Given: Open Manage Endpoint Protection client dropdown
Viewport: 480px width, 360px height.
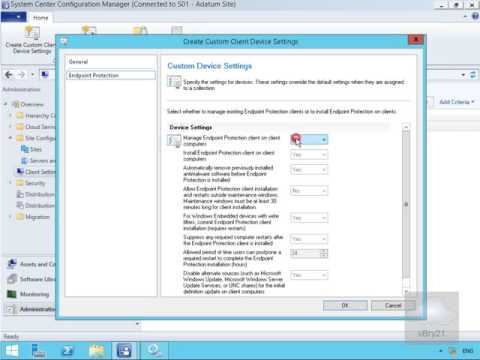Looking at the screenshot, I should 309,139.
